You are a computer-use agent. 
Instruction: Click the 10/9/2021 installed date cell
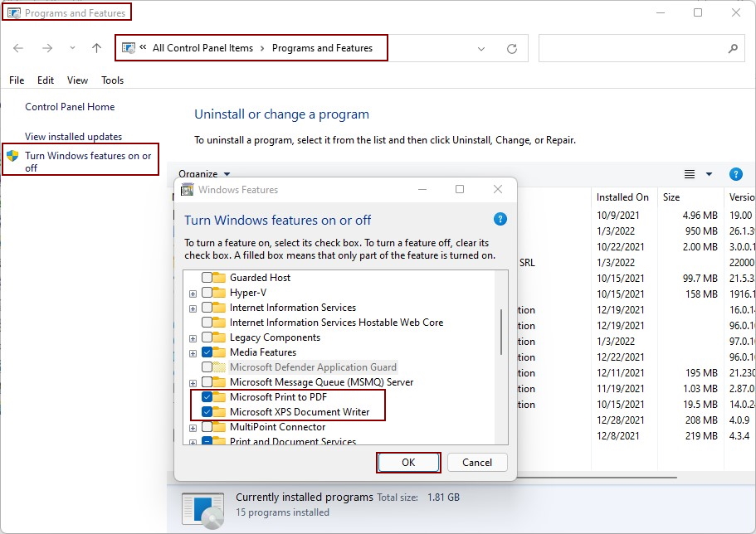point(617,216)
